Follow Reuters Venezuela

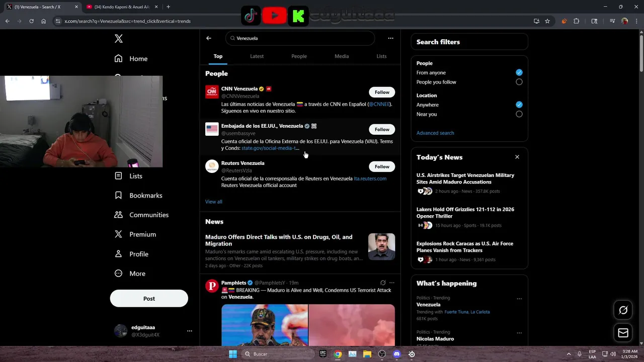click(382, 167)
